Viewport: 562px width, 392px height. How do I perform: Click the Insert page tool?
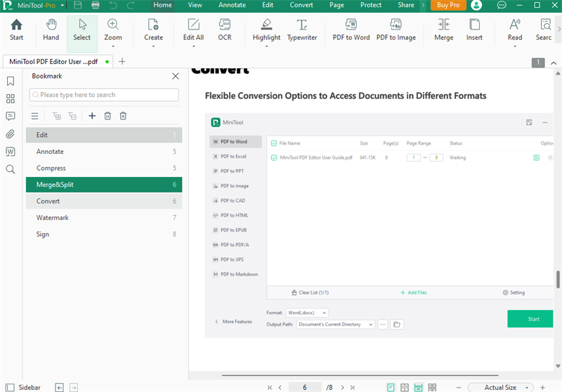pyautogui.click(x=474, y=30)
